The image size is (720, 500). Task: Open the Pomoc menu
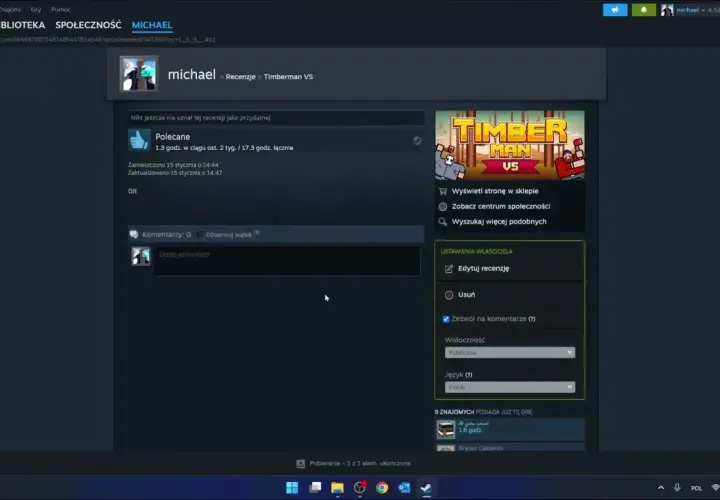click(x=61, y=10)
